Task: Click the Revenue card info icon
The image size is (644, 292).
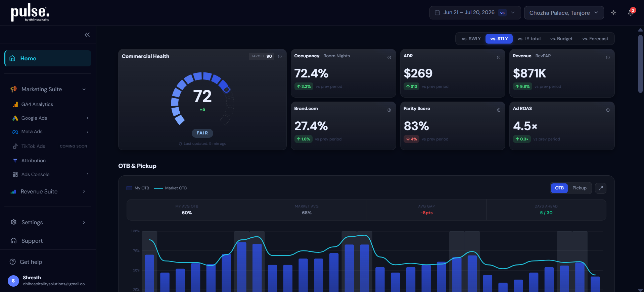Action: coord(608,57)
